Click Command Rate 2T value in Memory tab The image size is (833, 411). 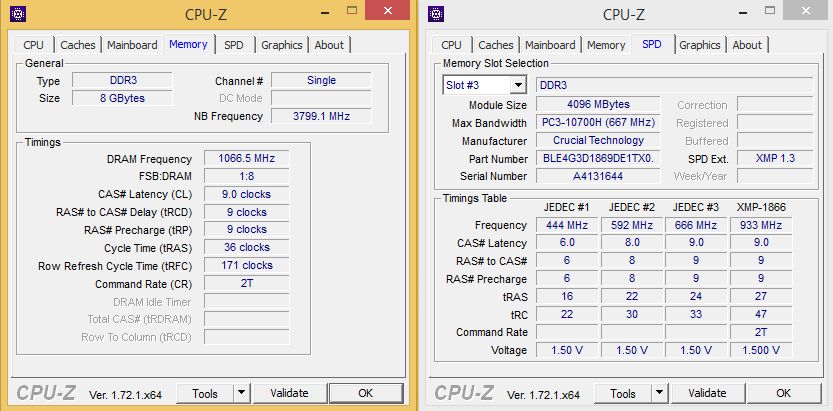pyautogui.click(x=246, y=284)
